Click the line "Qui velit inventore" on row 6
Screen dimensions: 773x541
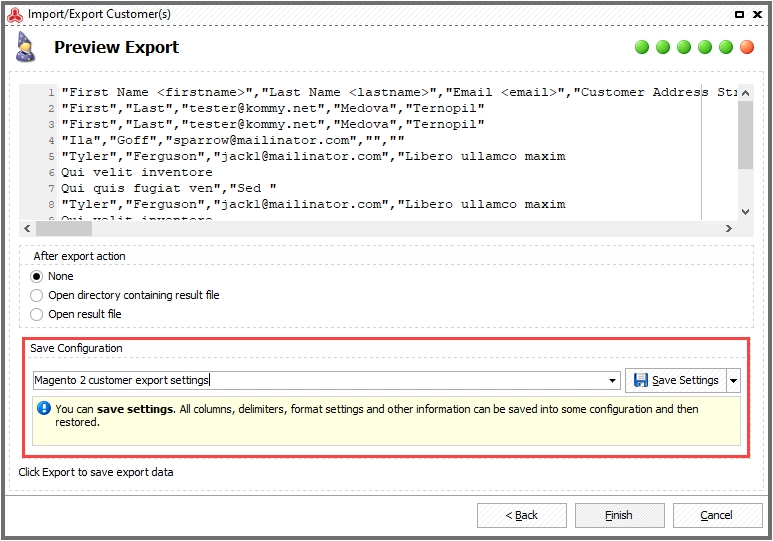[137, 172]
